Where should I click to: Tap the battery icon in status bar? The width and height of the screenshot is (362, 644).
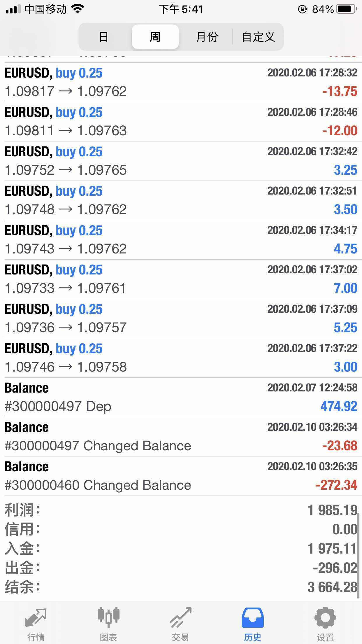tap(347, 9)
